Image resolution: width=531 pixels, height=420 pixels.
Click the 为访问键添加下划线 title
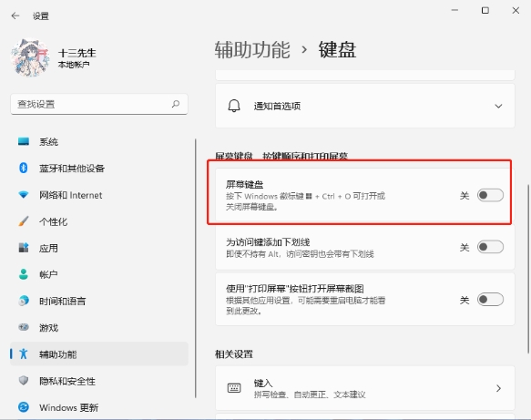click(268, 242)
